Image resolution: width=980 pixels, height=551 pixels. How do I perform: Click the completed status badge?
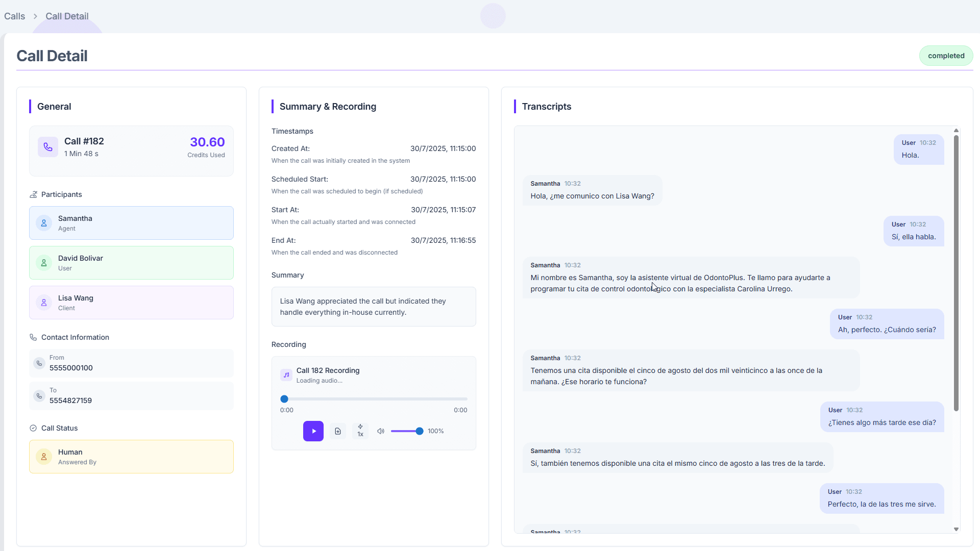coord(946,56)
